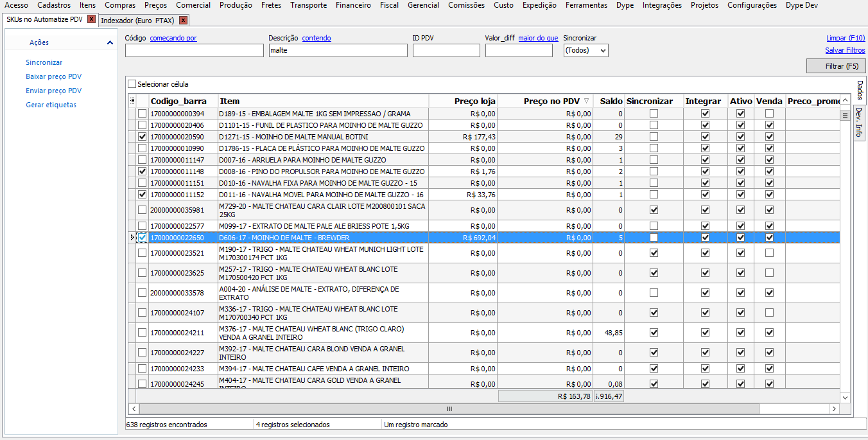868x440 pixels.
Task: Open the Configurações menu
Action: pyautogui.click(x=752, y=5)
